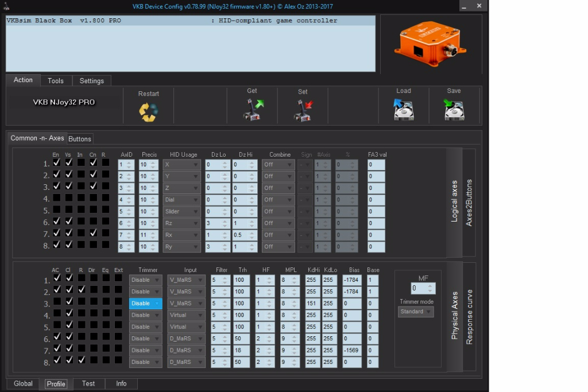588x392 pixels.
Task: Click the app icon in the title bar
Action: 6,6
